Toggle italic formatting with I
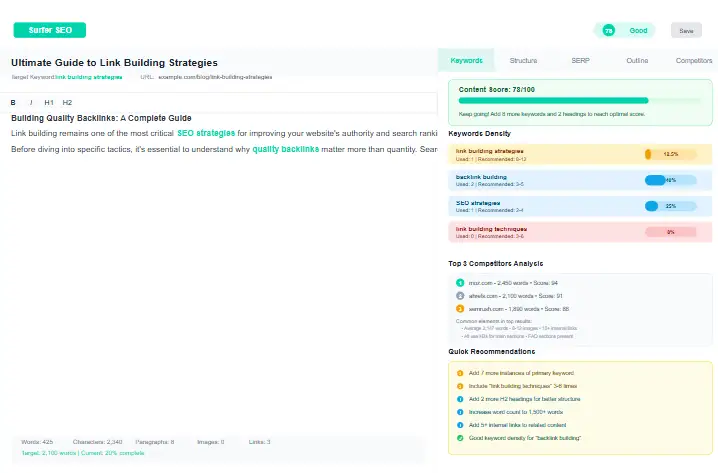Image resolution: width=718 pixels, height=473 pixels. click(31, 103)
